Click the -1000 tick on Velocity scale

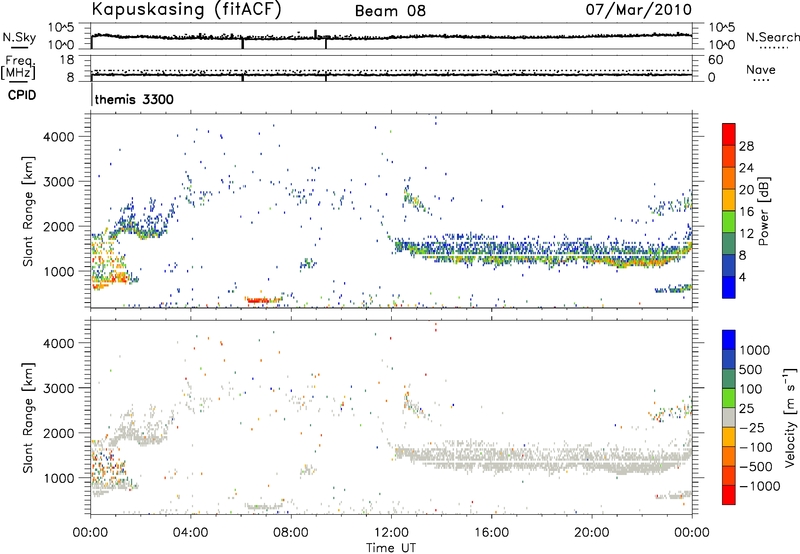click(x=760, y=486)
